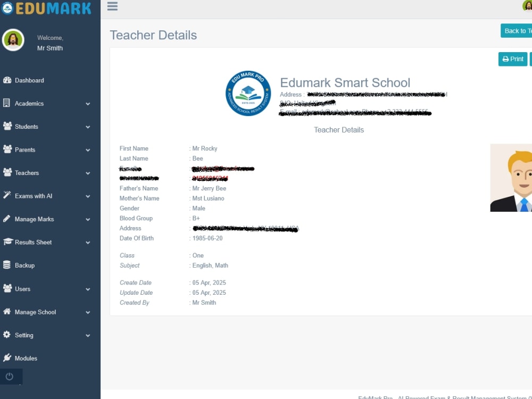
Task: Click the Create Date value 05 Apr, 2025
Action: (x=209, y=282)
